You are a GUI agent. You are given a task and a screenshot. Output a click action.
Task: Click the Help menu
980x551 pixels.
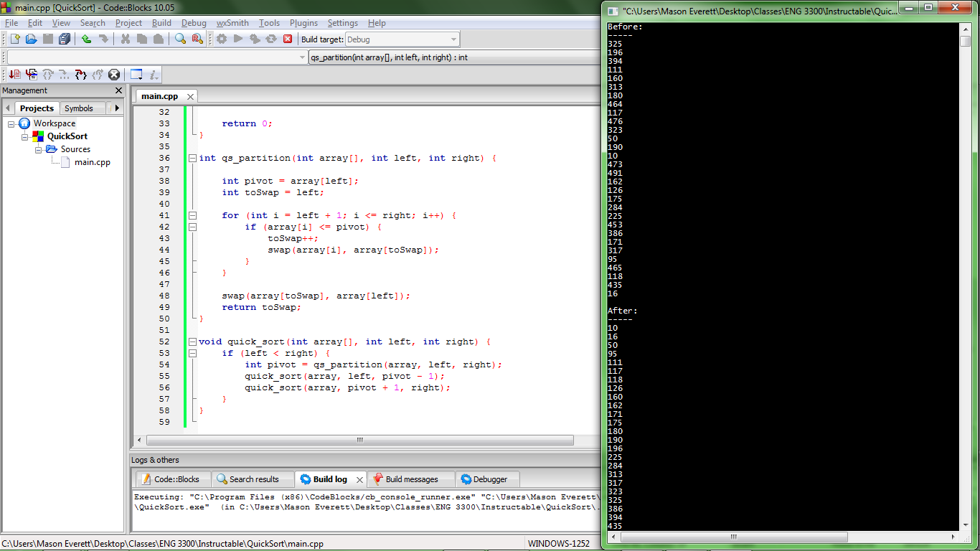[377, 23]
